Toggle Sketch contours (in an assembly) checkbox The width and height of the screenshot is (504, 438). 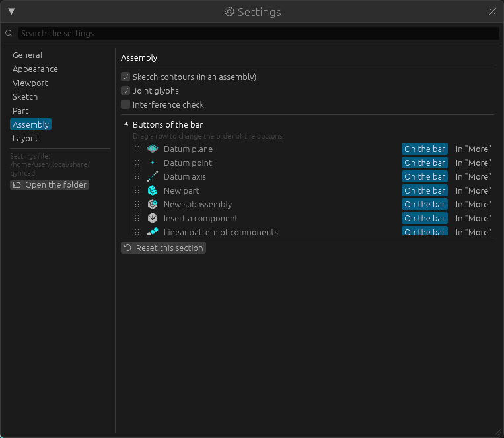tap(126, 77)
